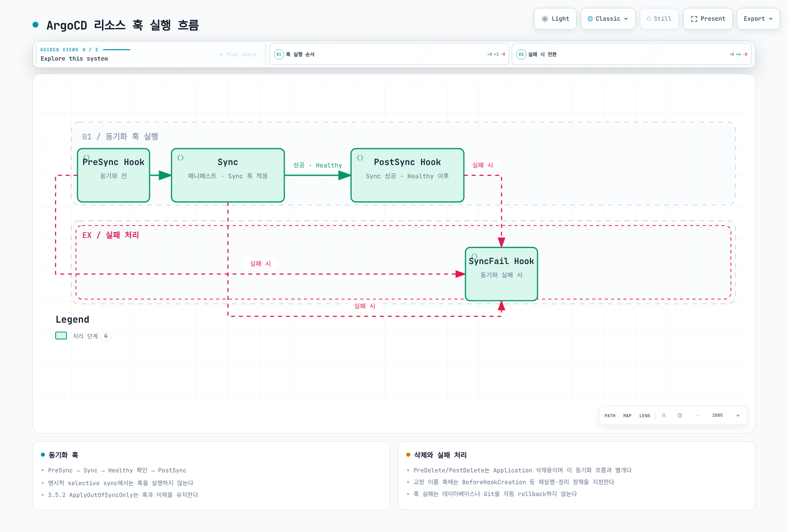The image size is (788, 532).
Task: Zoom out with the minus icon
Action: [697, 416]
